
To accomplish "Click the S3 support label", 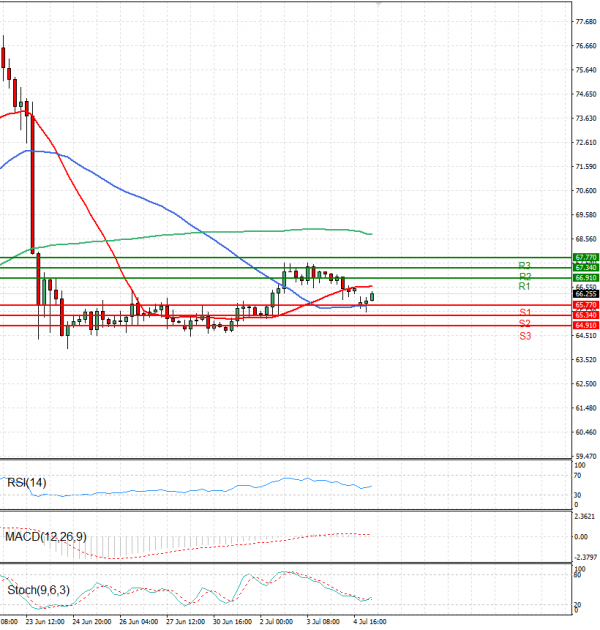I will 525,336.
